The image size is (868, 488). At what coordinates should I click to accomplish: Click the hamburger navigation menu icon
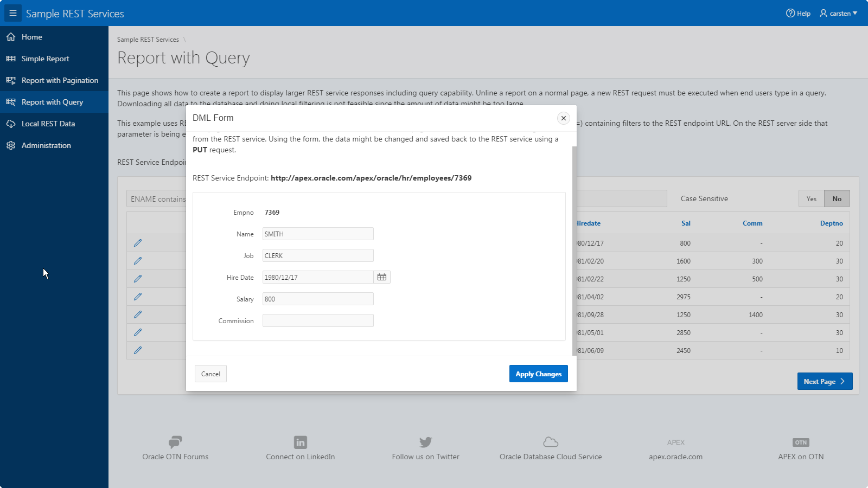point(13,13)
